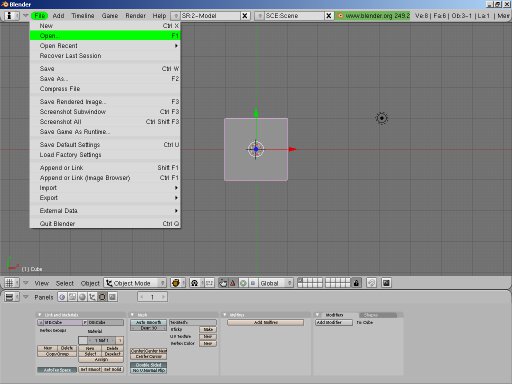
Task: Click the Assign material button
Action: pos(101,360)
